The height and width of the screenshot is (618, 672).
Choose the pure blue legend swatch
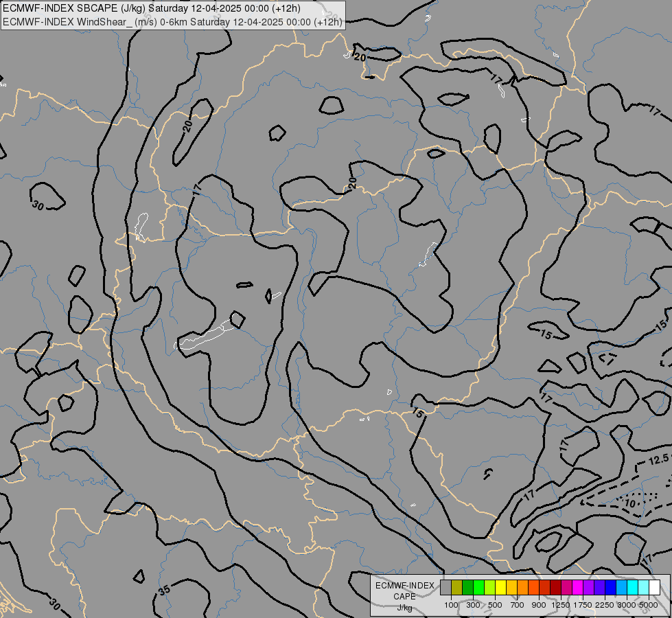point(611,587)
